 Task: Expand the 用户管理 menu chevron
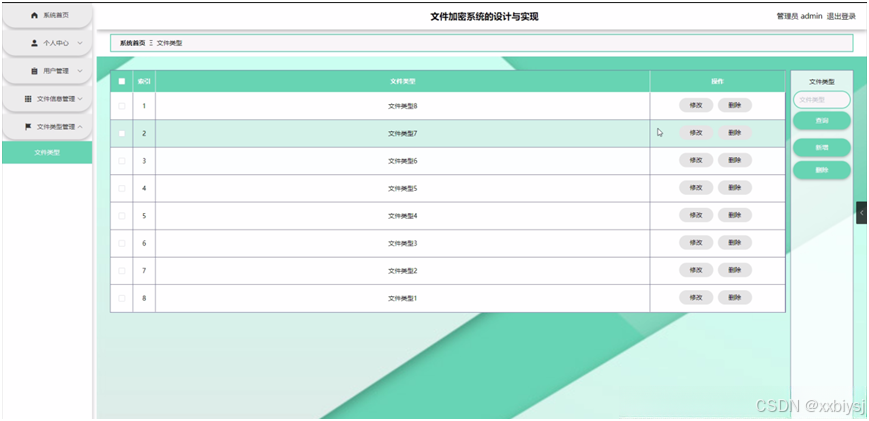coord(80,71)
